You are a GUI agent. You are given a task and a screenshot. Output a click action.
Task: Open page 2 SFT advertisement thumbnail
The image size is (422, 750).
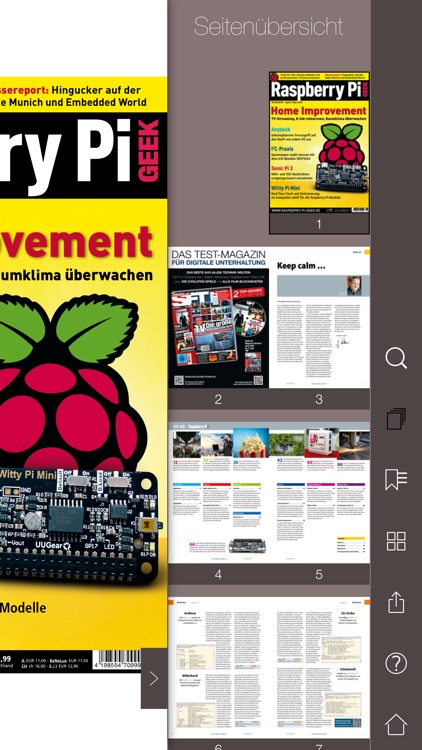point(218,318)
